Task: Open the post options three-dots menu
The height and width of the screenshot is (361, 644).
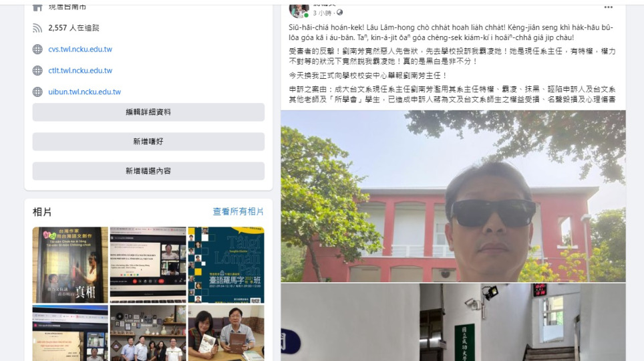Action: pos(609,7)
